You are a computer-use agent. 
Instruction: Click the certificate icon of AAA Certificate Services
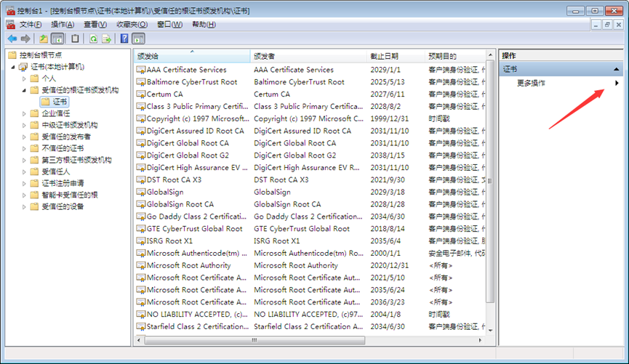tap(141, 70)
